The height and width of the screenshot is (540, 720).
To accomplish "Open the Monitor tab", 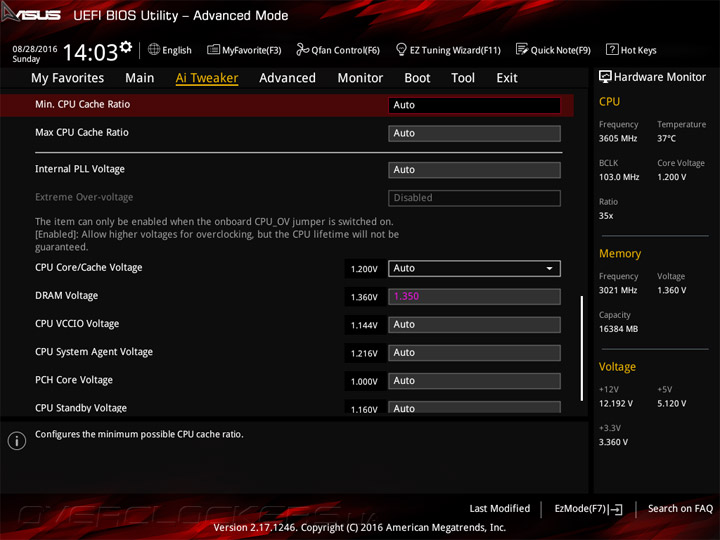I will pos(360,78).
